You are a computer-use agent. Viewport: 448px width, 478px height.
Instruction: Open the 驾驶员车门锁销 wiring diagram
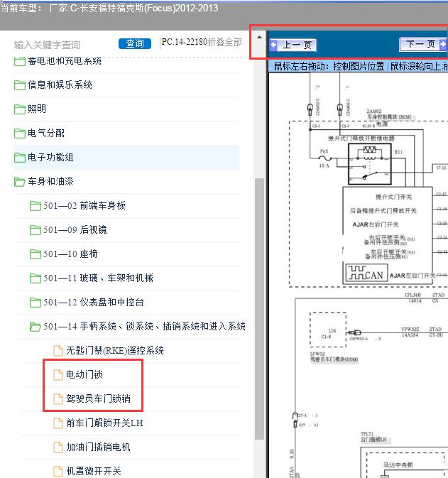point(99,398)
